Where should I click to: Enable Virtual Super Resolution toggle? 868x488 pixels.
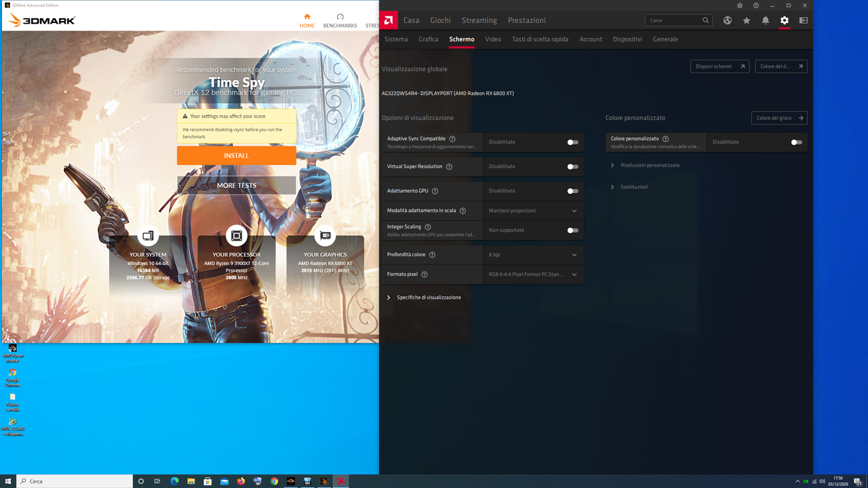coord(573,167)
